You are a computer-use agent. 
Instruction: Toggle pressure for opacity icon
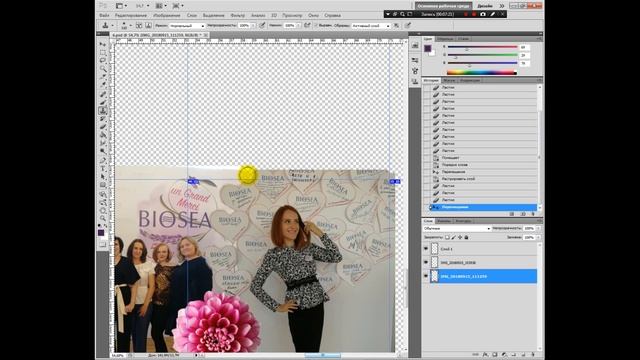coord(262,26)
